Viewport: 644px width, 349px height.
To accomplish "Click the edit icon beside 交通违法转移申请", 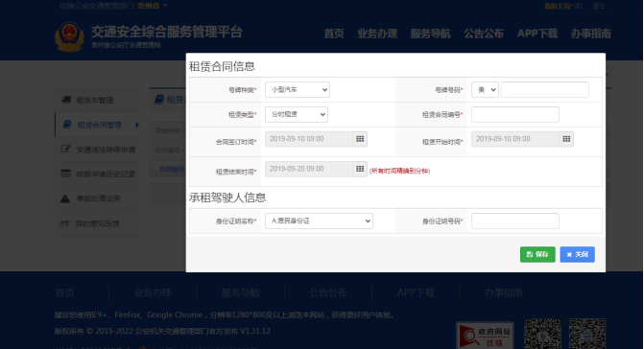I will coord(65,149).
